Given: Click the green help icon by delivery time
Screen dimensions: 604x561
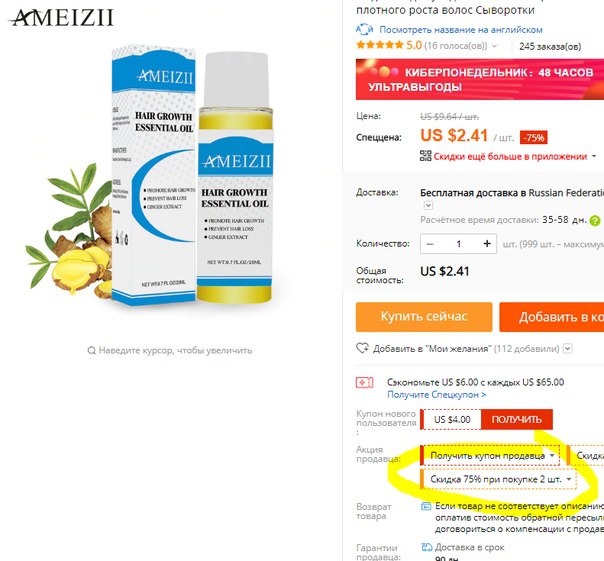Looking at the screenshot, I should (x=595, y=221).
